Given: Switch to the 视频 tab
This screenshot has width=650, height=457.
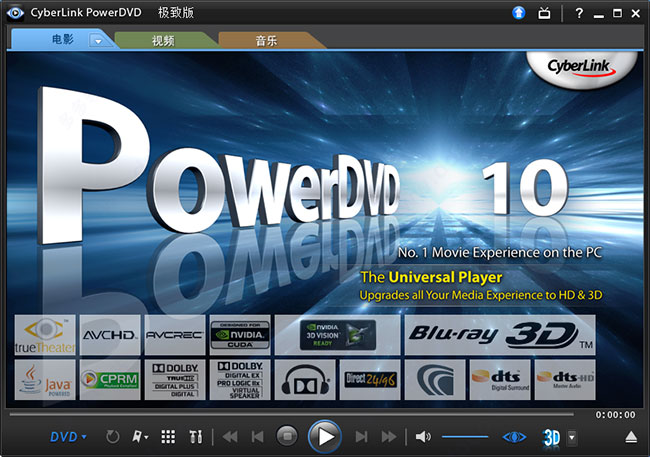Looking at the screenshot, I should 163,40.
